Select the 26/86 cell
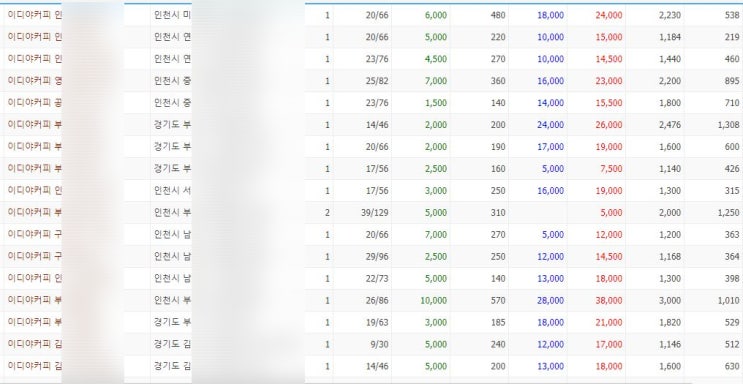 point(377,301)
